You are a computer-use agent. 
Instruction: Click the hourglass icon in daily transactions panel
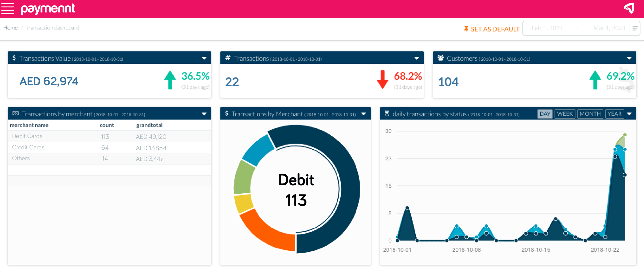(x=387, y=114)
